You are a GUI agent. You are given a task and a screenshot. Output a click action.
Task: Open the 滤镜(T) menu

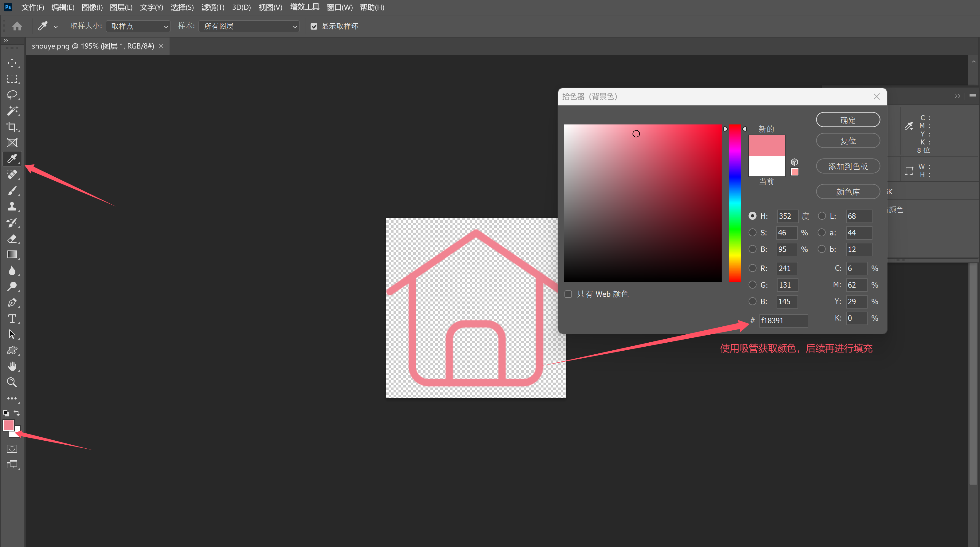(x=213, y=7)
